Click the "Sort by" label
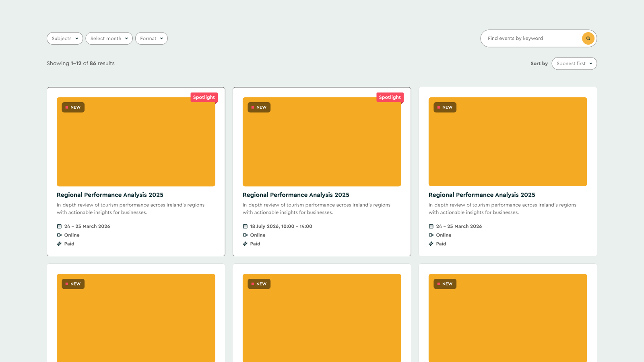This screenshot has height=362, width=644. tap(539, 64)
